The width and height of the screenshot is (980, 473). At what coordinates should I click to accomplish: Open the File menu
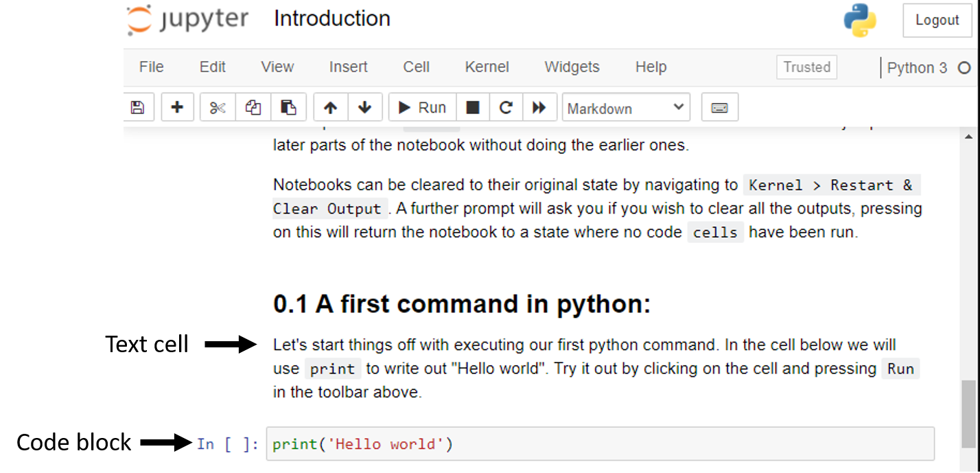pos(151,67)
